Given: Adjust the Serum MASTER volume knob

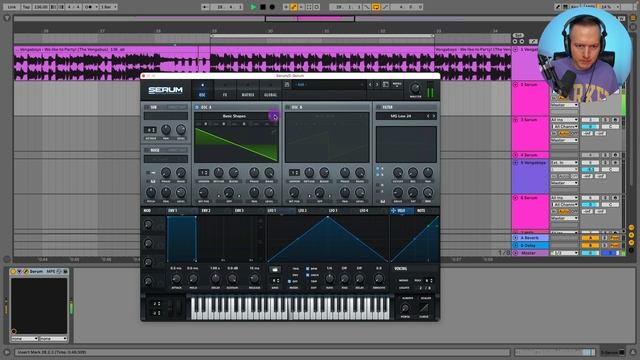Looking at the screenshot, I should [x=415, y=88].
